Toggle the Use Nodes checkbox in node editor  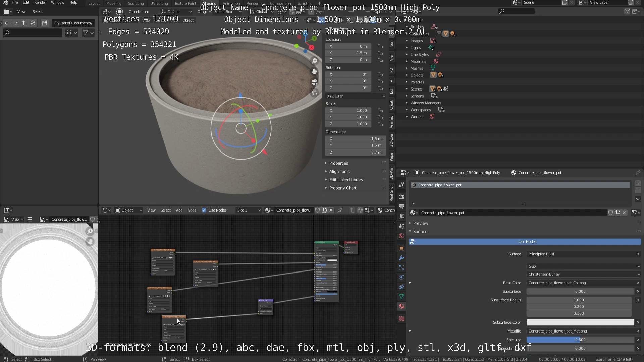(204, 210)
